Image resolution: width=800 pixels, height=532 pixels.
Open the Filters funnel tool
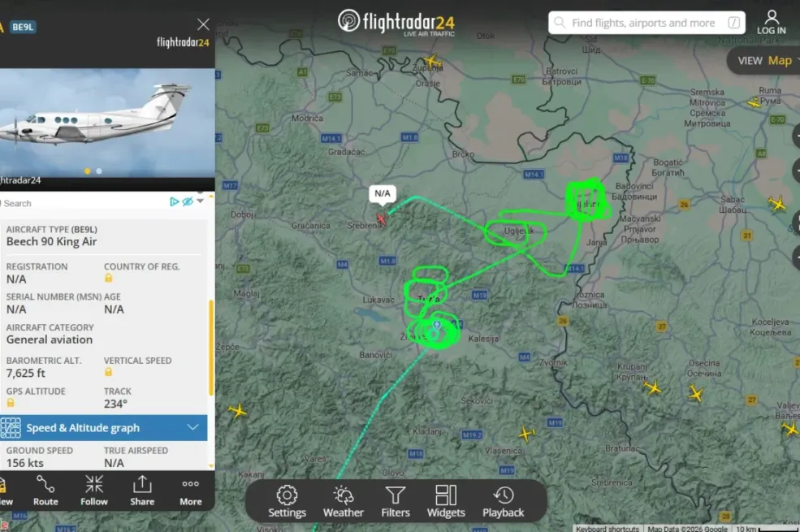tap(396, 501)
